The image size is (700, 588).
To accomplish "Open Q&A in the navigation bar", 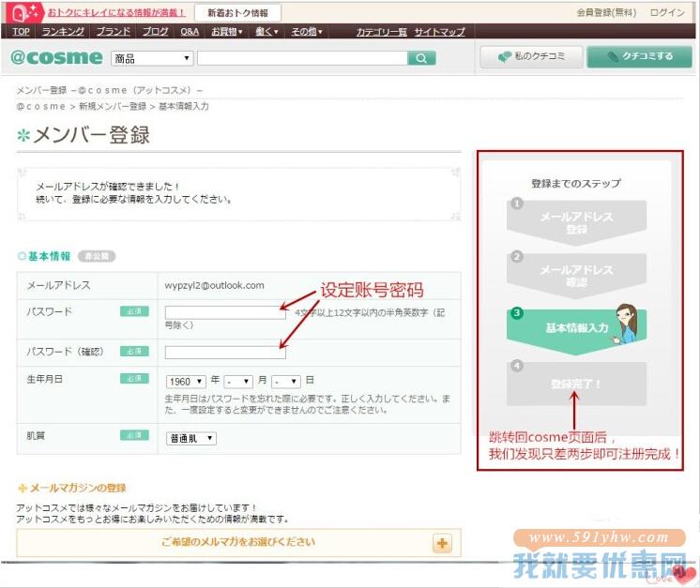I will (190, 32).
